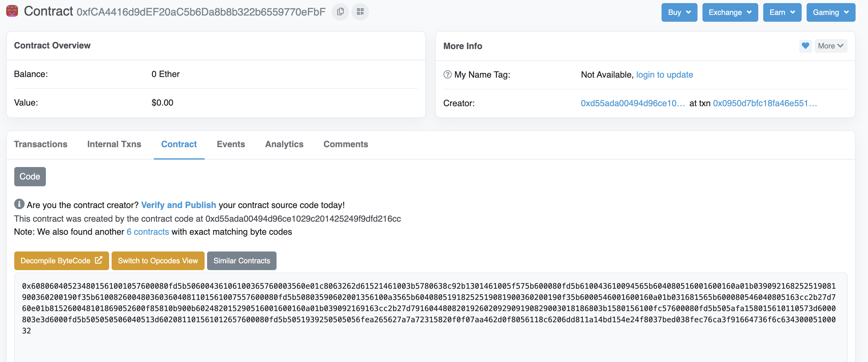The image size is (868, 362).
Task: Click the contract identicon avatar
Action: [12, 11]
